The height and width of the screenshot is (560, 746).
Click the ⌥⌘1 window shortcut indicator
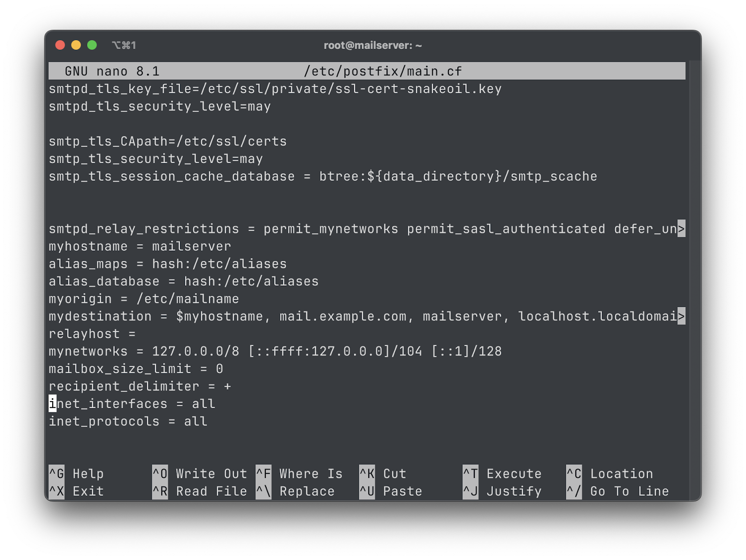pyautogui.click(x=124, y=45)
